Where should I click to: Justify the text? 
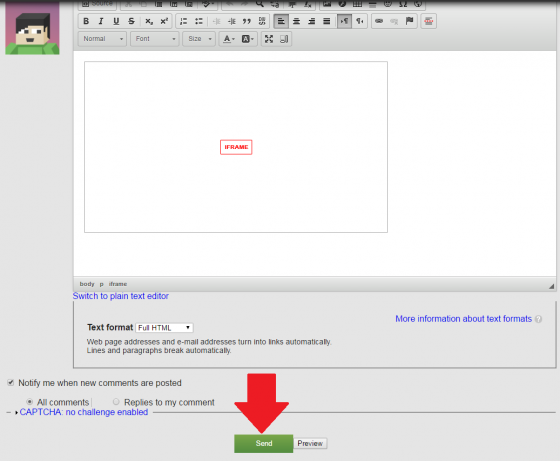click(x=326, y=21)
